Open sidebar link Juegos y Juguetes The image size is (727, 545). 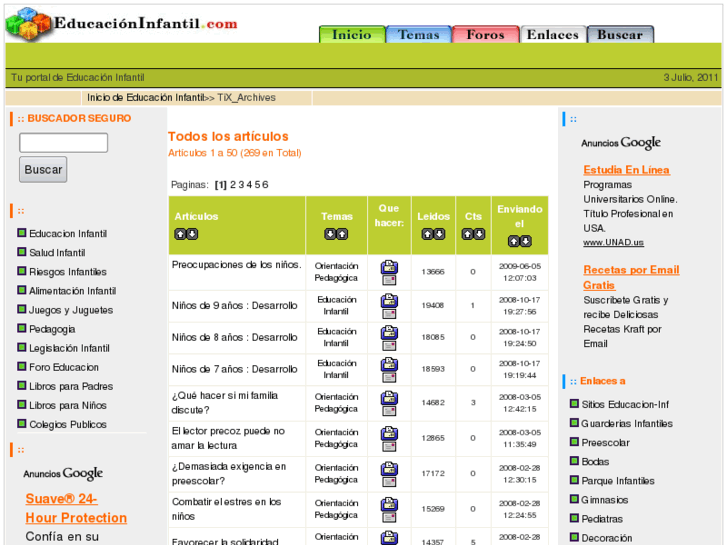(71, 310)
